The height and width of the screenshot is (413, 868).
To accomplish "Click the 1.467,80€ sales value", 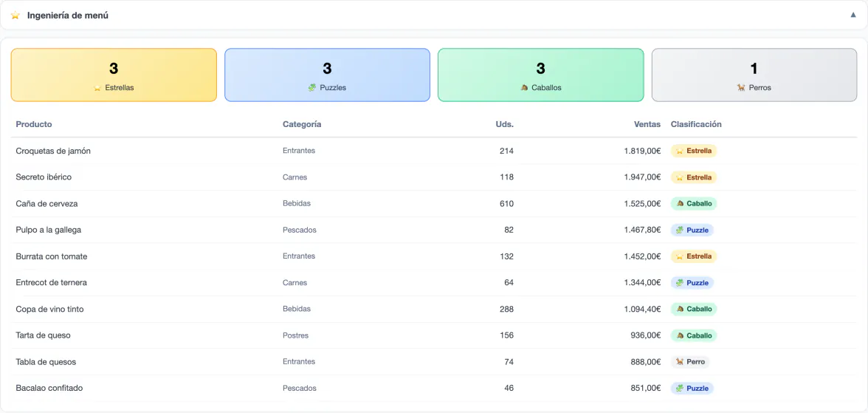I will point(642,230).
